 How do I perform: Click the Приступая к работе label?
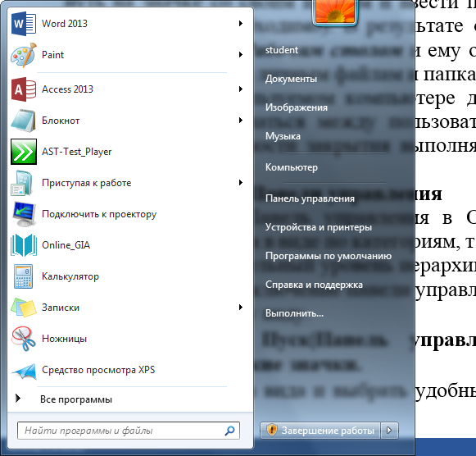(x=87, y=183)
